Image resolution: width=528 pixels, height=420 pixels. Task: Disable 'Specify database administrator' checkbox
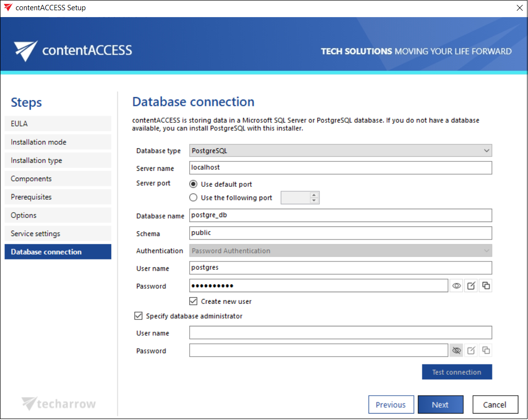coord(138,316)
